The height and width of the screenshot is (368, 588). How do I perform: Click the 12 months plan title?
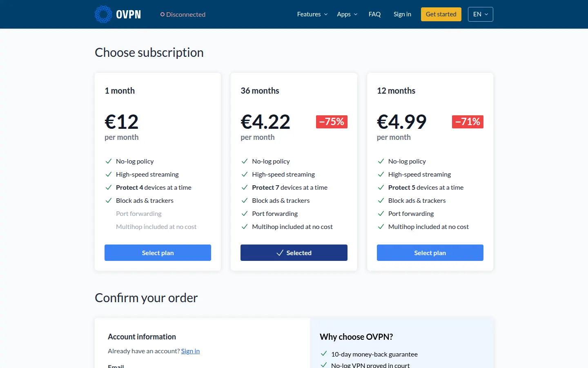click(x=396, y=91)
